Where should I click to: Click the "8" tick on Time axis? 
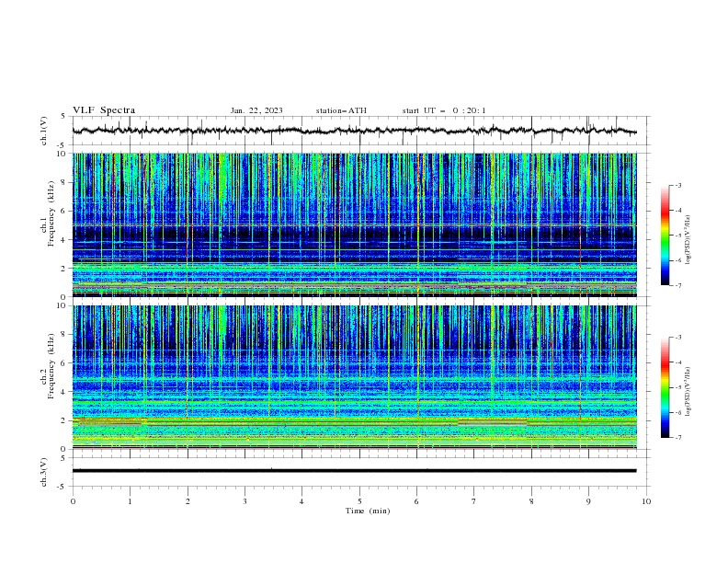[531, 501]
